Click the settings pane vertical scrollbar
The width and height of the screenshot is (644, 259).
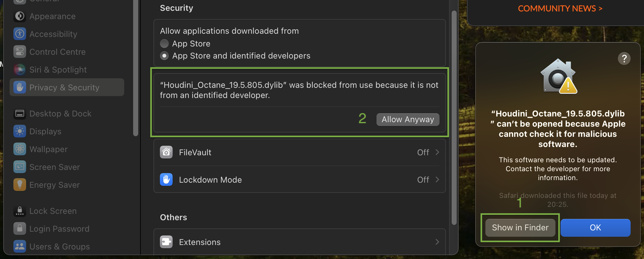454,118
